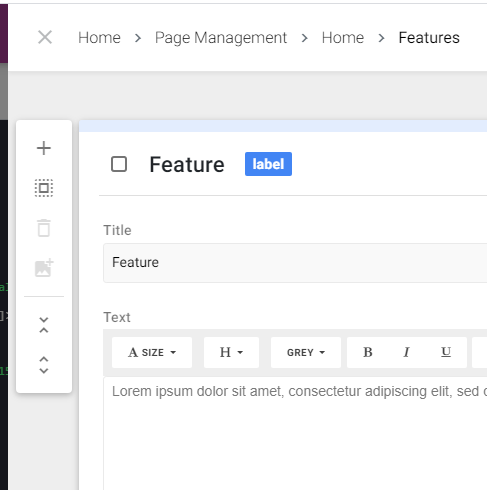Screen dimensions: 487x490
Task: Add an image with the picture-plus icon
Action: (x=44, y=268)
